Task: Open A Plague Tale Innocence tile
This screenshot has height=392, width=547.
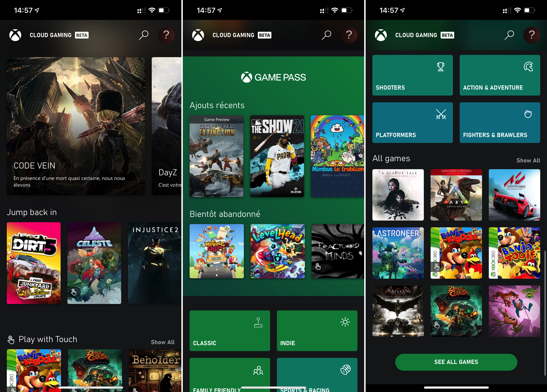Action: (398, 195)
